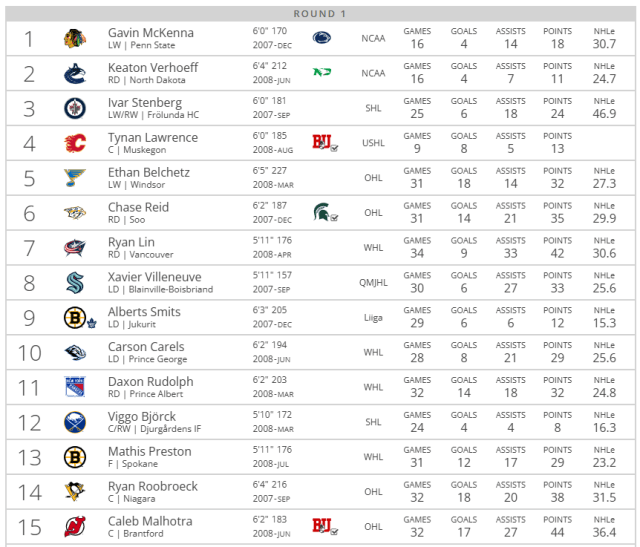Select the Vancouver Canucks team logo
This screenshot has height=547, width=640.
click(x=75, y=74)
